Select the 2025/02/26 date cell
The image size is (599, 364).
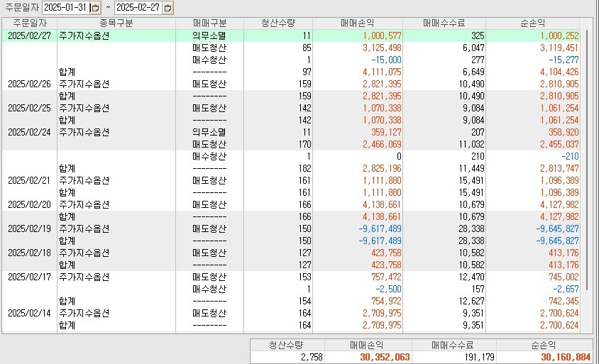[29, 84]
